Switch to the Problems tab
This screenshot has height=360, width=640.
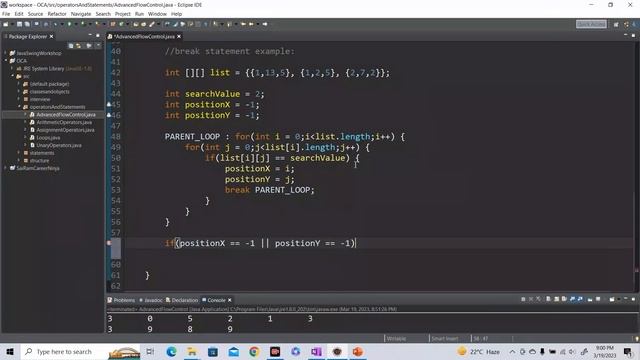click(121, 300)
